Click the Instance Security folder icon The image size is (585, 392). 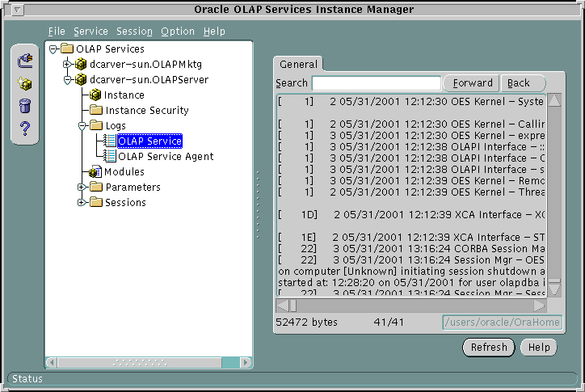coord(96,110)
